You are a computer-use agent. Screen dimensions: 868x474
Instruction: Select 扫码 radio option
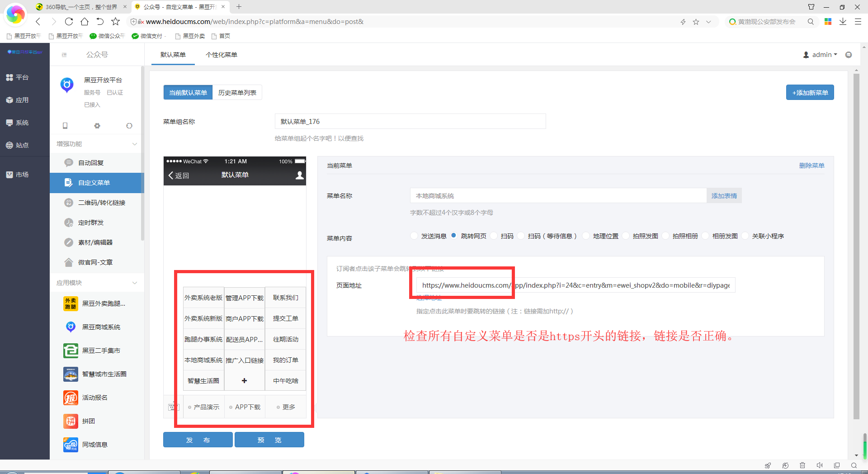coord(494,236)
